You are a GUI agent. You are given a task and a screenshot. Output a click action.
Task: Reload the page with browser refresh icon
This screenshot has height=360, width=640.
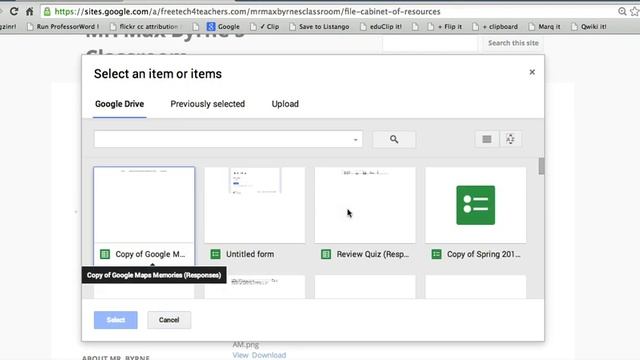14,11
